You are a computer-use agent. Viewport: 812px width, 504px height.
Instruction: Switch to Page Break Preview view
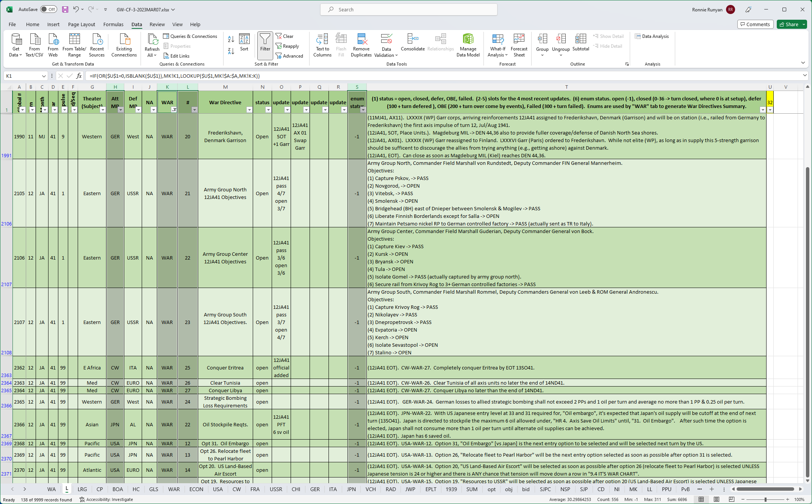731,499
